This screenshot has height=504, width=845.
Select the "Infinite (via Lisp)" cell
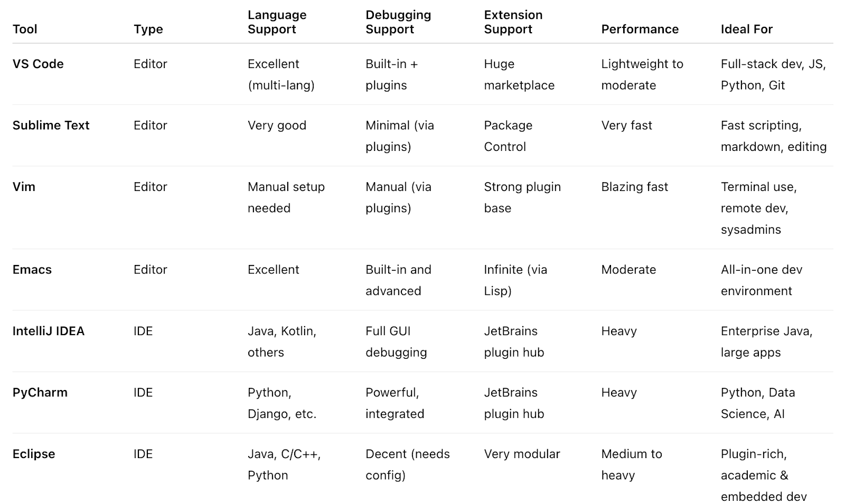click(x=515, y=280)
